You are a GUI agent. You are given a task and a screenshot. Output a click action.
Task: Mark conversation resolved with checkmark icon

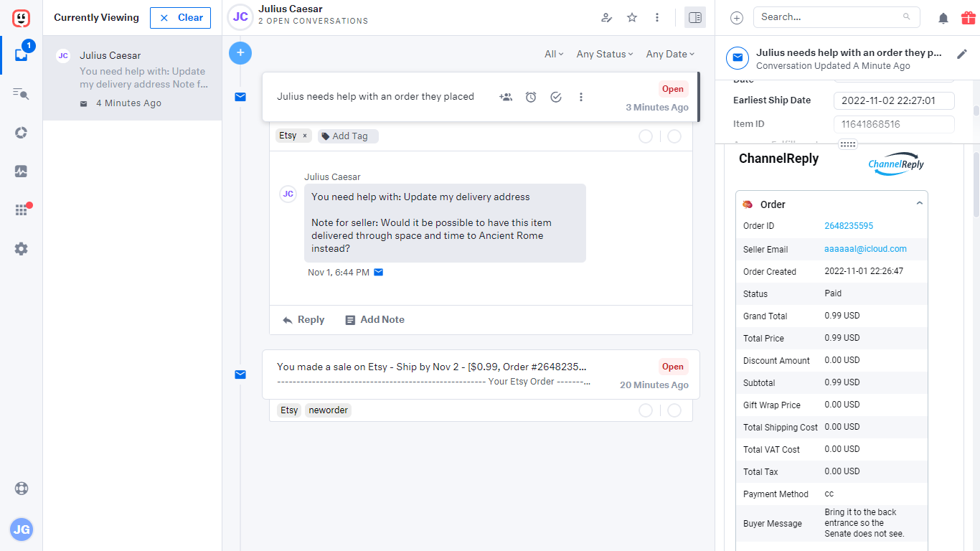(556, 97)
